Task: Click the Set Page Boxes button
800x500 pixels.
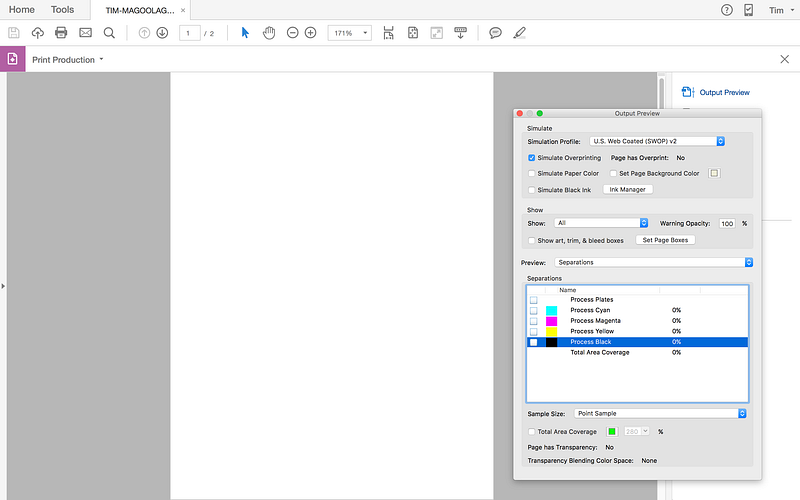Action: point(665,240)
